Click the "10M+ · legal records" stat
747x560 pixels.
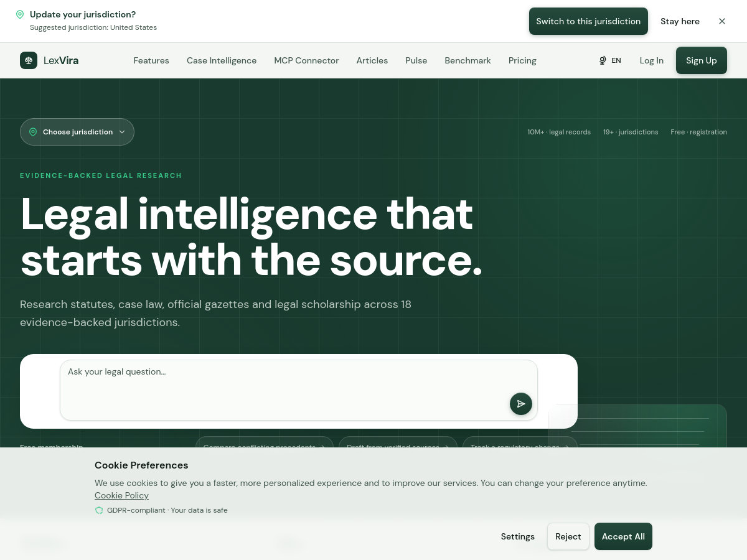559,132
